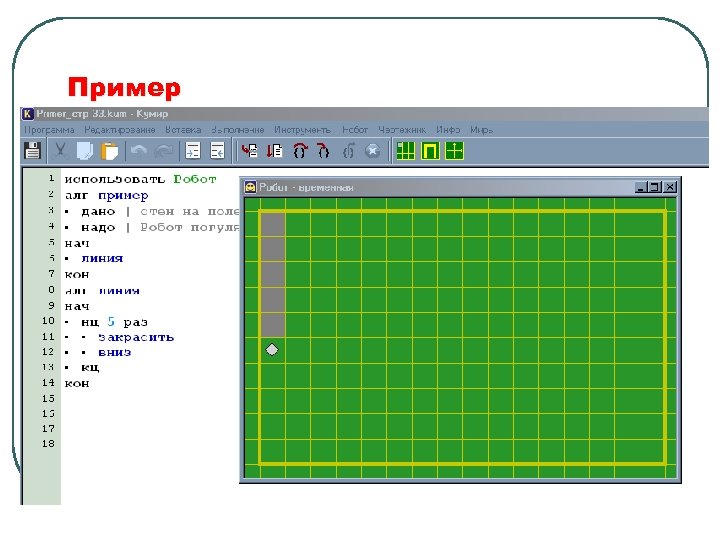Viewport: 720px width, 540px height.
Task: Click the number 5 in loop on line 10
Action: 111,321
